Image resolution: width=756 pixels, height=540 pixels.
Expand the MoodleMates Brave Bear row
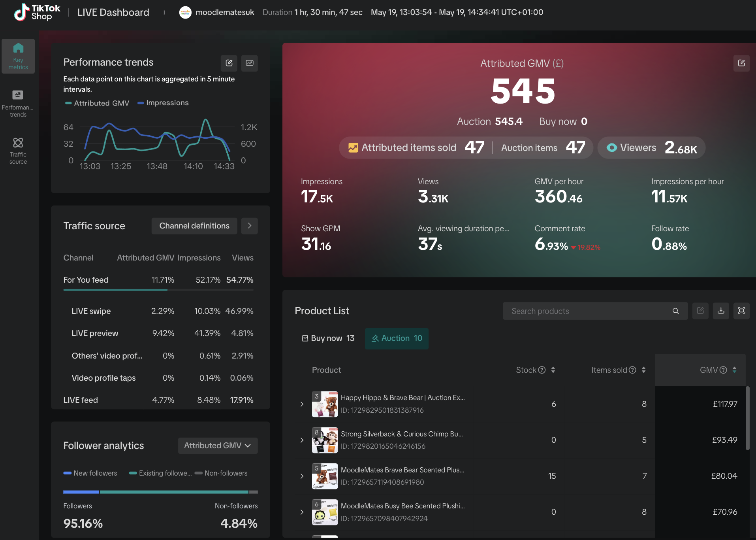coord(302,476)
